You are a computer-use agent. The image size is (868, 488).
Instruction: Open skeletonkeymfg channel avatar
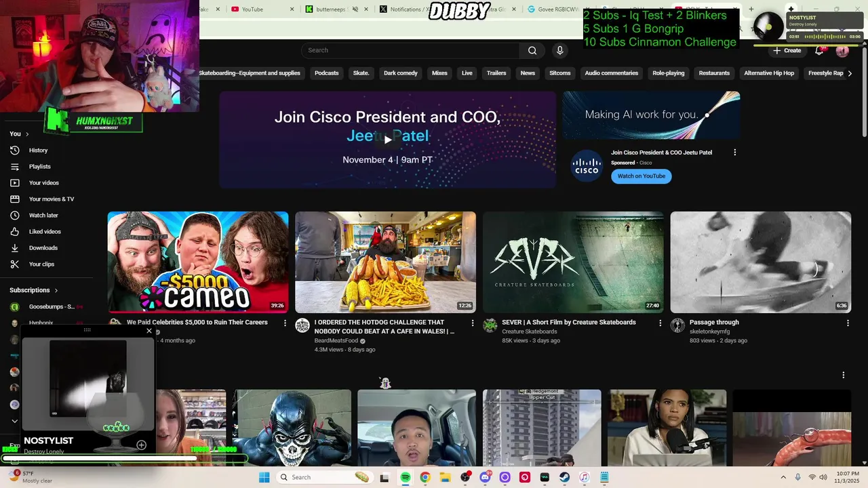(x=677, y=325)
